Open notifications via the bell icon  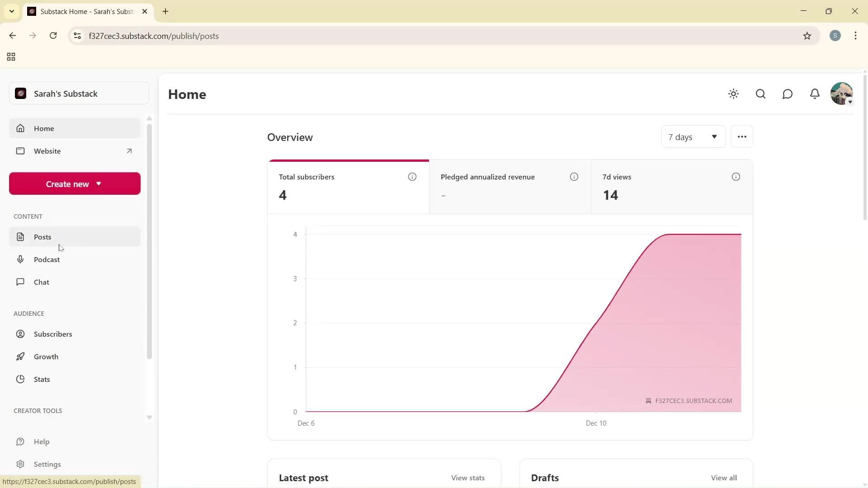[815, 94]
